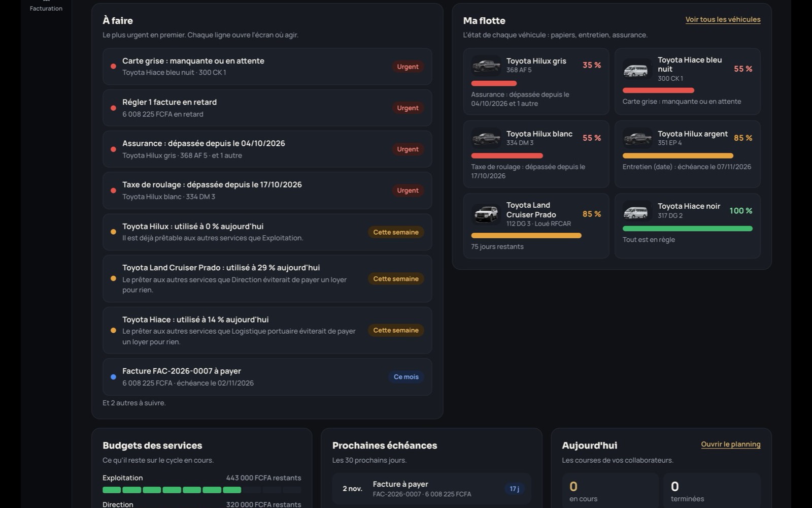Image resolution: width=812 pixels, height=508 pixels.
Task: Click the 55 % score on Toyota Hilux blanc
Action: (591, 138)
